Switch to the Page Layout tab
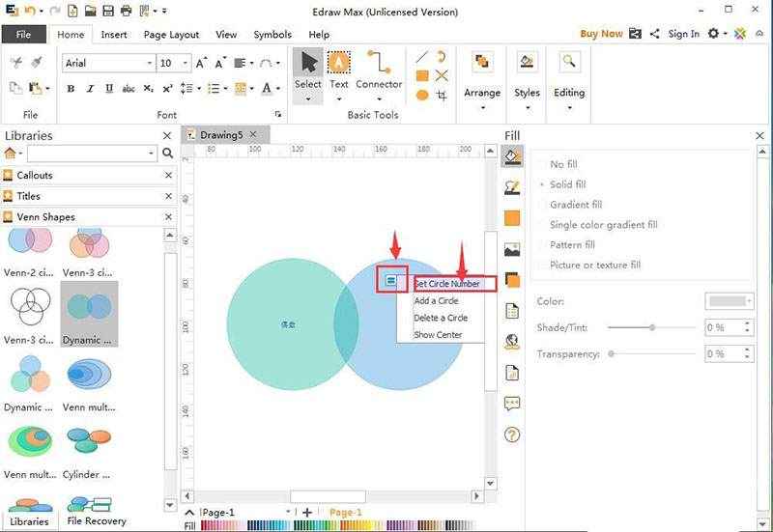Viewport: 773px width, 532px height. point(170,35)
